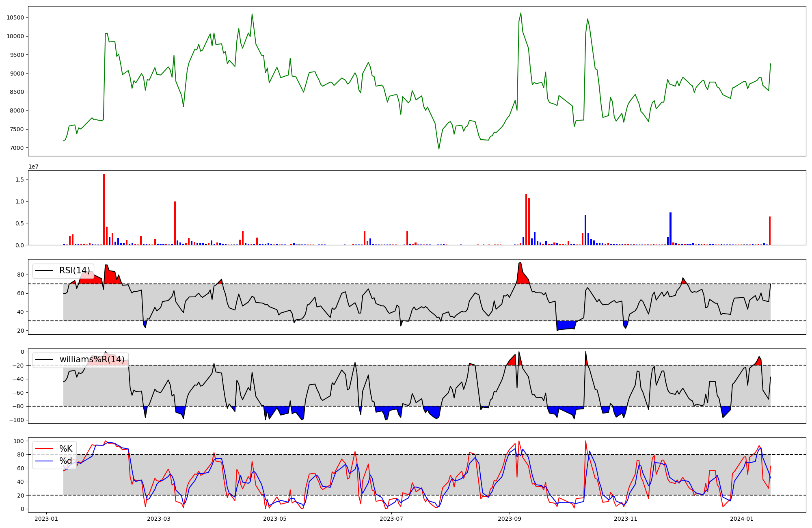The width and height of the screenshot is (812, 528).
Task: Click the 2023-05 x-axis date label
Action: tap(275, 519)
